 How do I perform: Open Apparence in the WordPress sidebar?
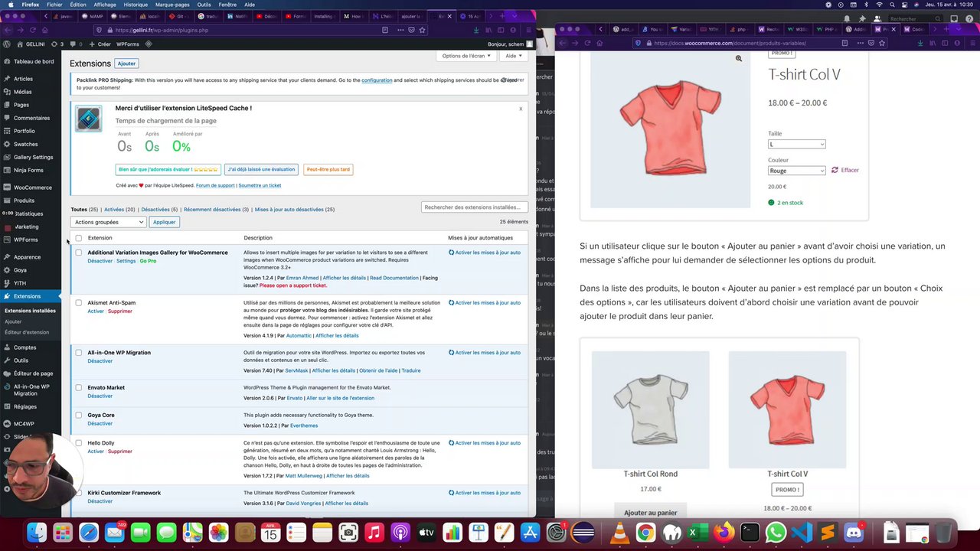(x=27, y=257)
